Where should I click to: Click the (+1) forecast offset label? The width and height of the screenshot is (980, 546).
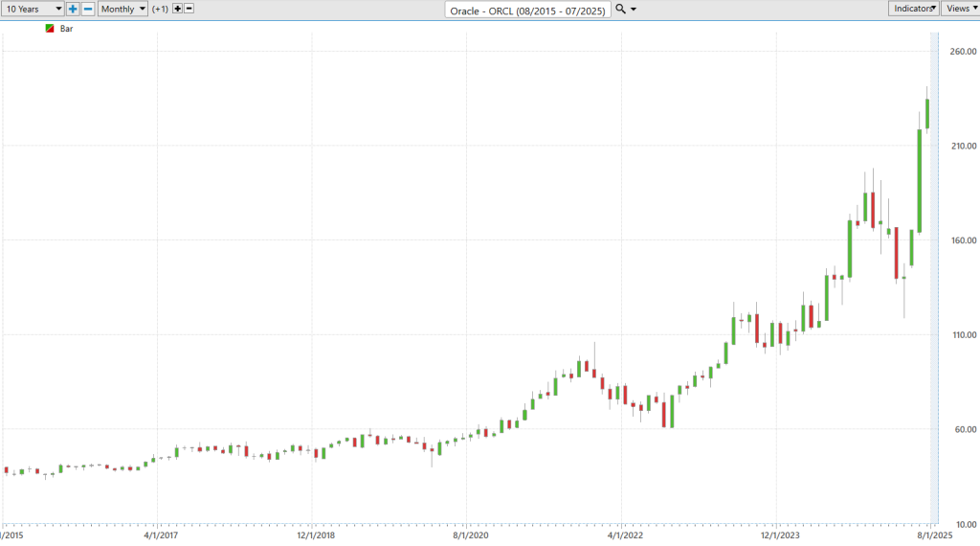160,9
